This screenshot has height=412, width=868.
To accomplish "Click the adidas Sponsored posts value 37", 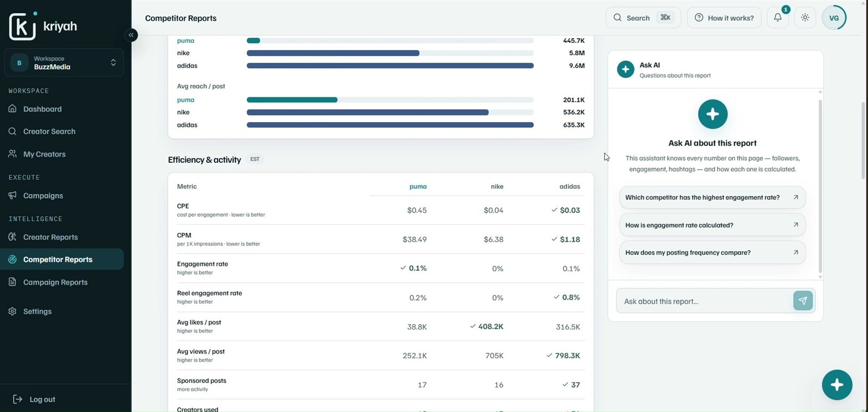I will pyautogui.click(x=576, y=385).
